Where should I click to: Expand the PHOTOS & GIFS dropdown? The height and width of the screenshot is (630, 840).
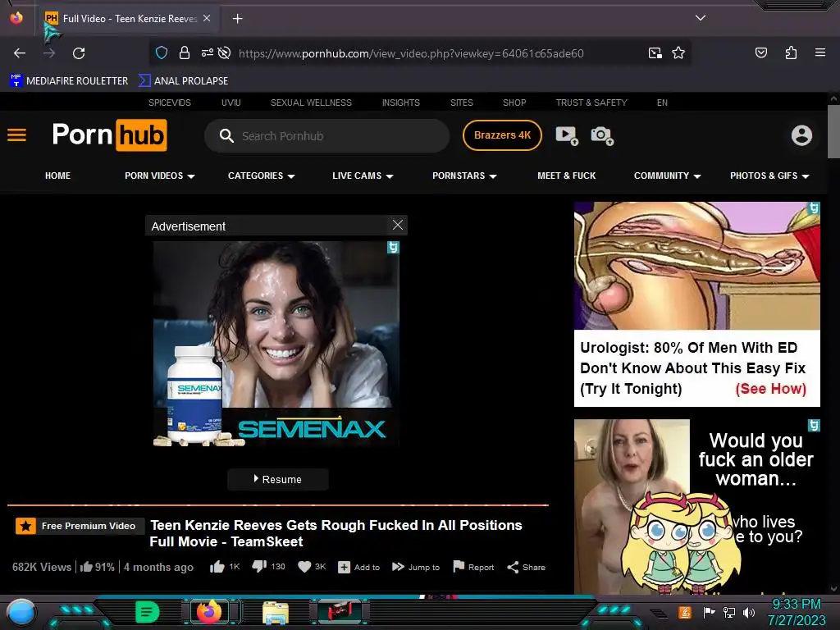[x=769, y=176]
